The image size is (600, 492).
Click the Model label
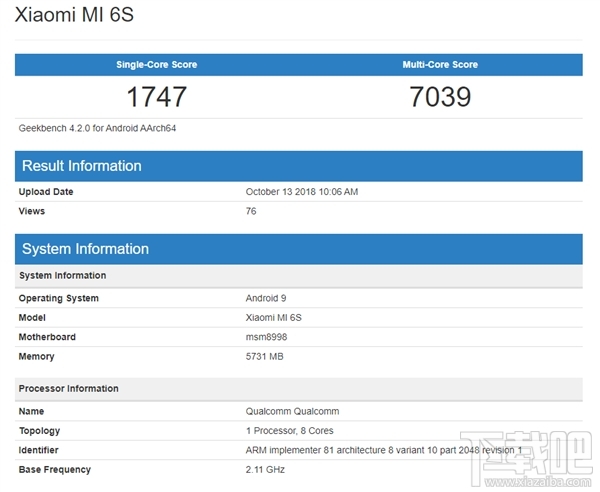[32, 318]
